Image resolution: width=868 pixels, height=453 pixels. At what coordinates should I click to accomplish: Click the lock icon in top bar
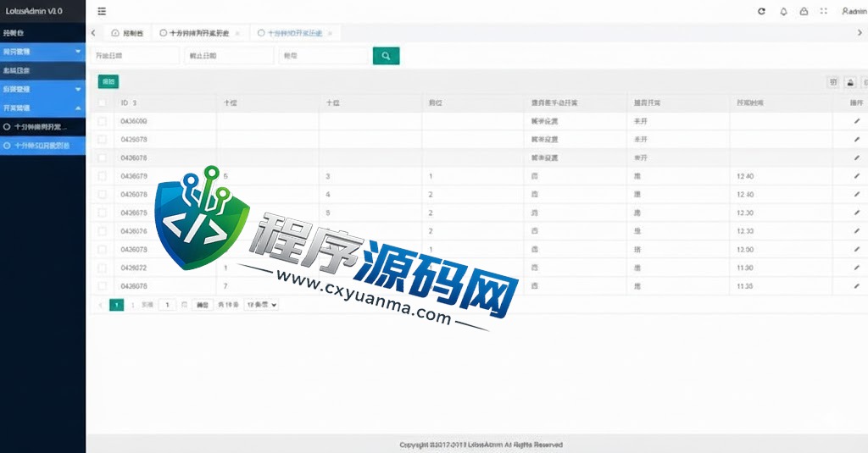point(804,11)
